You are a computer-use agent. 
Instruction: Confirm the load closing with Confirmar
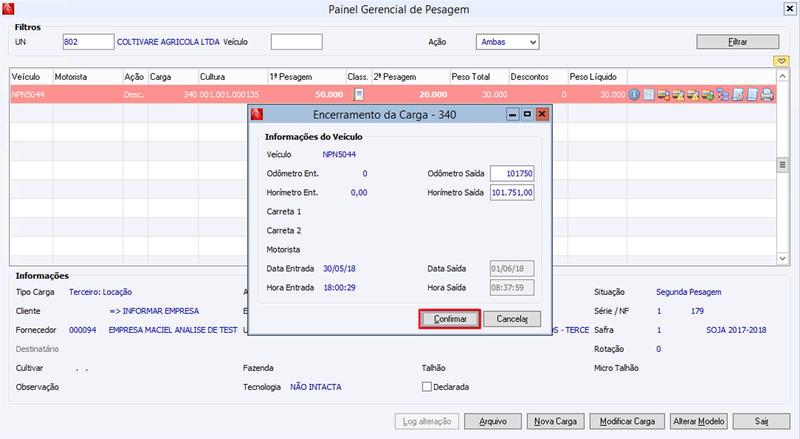(x=449, y=319)
